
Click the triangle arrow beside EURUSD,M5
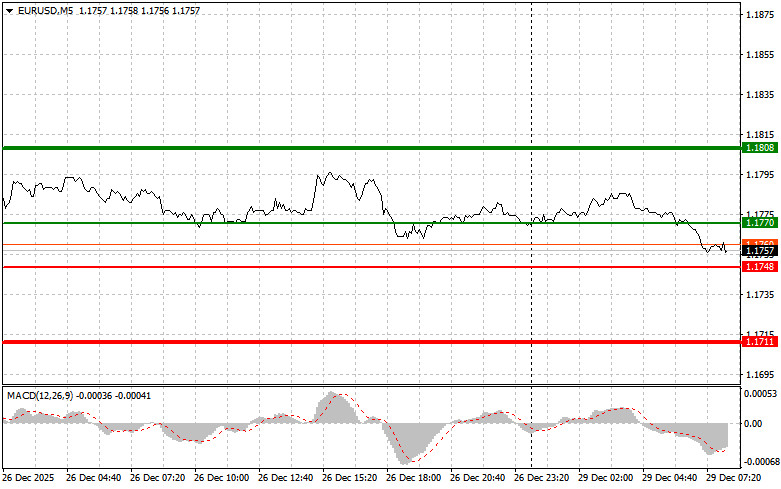(x=8, y=10)
